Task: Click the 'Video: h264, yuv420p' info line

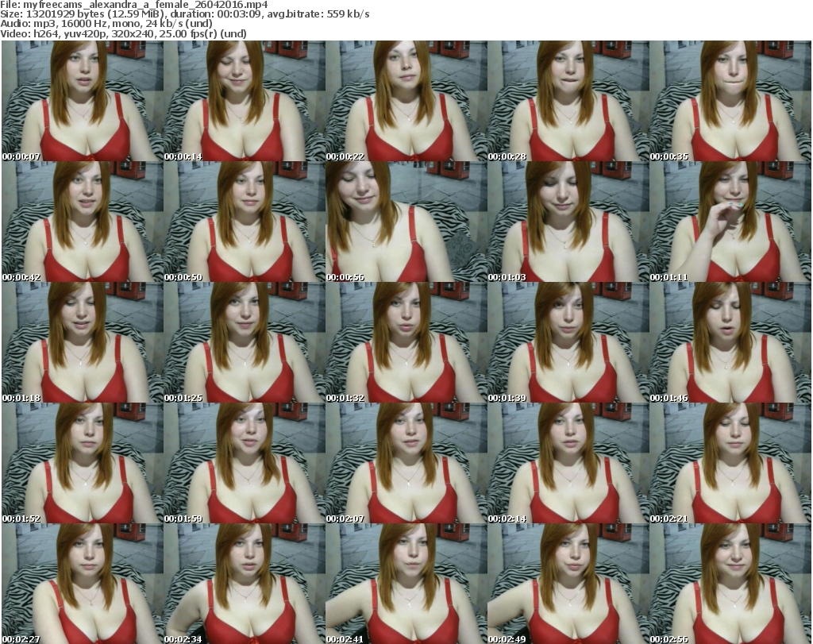Action: (123, 33)
